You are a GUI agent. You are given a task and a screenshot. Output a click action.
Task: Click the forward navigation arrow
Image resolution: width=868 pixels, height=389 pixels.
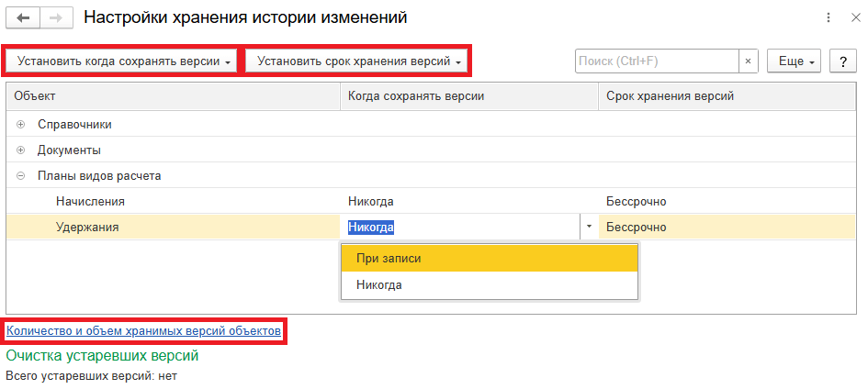coord(55,17)
